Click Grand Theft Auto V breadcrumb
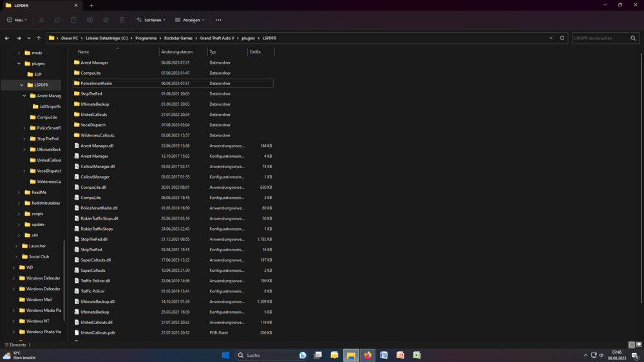This screenshot has width=644, height=362. tap(217, 38)
